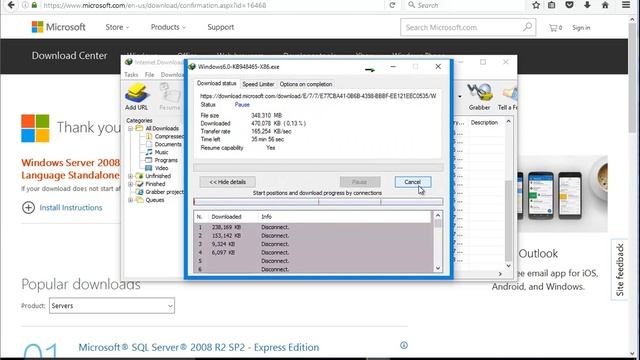Expand the Finished tree node
Screen dimensions: 640x360
coord(131,184)
